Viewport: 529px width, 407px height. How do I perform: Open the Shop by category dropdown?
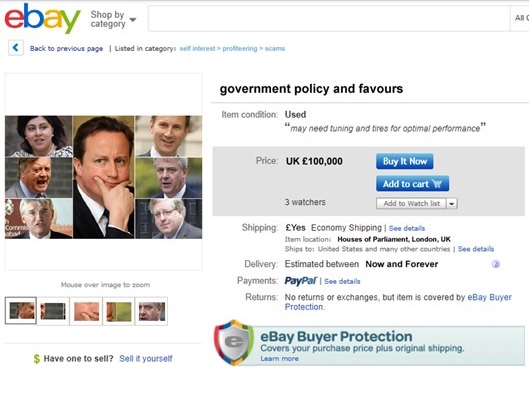point(113,19)
